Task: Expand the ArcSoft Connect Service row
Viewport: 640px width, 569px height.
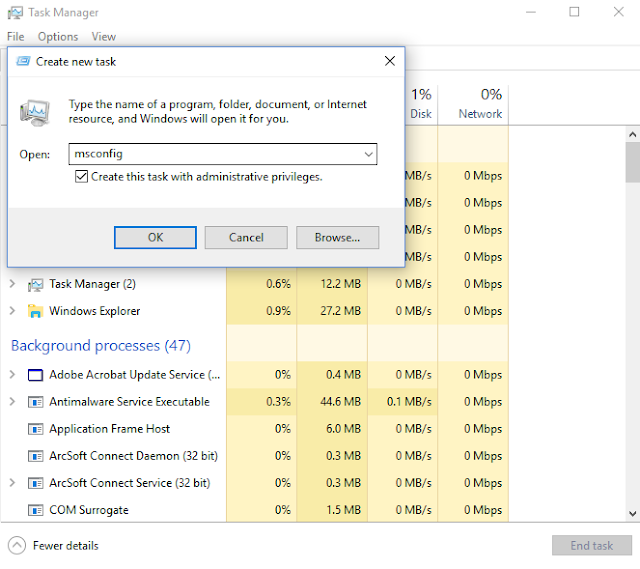Action: (x=13, y=483)
